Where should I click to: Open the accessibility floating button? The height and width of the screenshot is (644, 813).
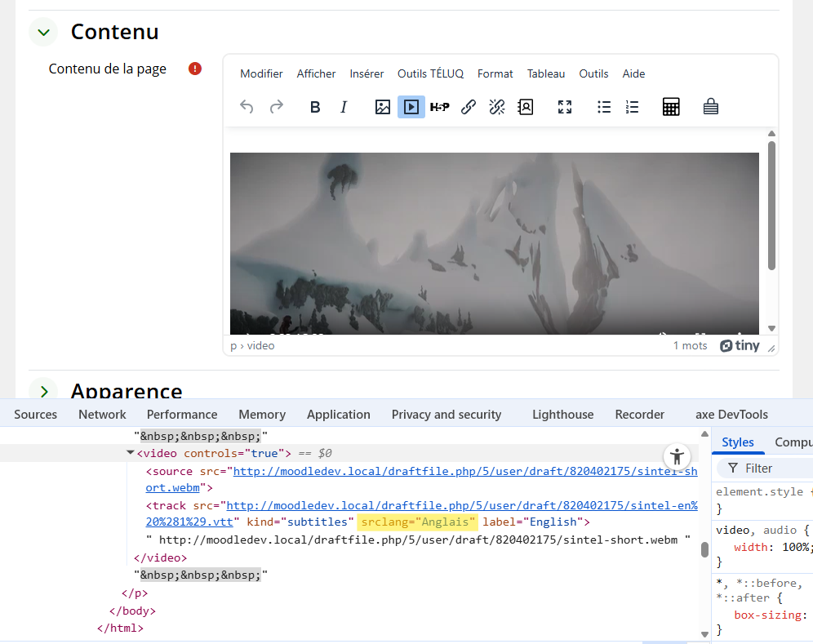(x=677, y=457)
